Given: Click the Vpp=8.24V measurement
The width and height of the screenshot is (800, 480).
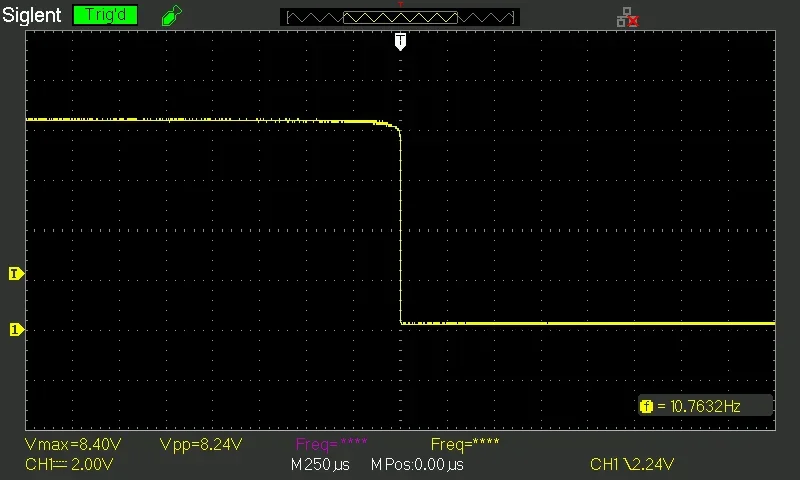Looking at the screenshot, I should pos(201,445).
